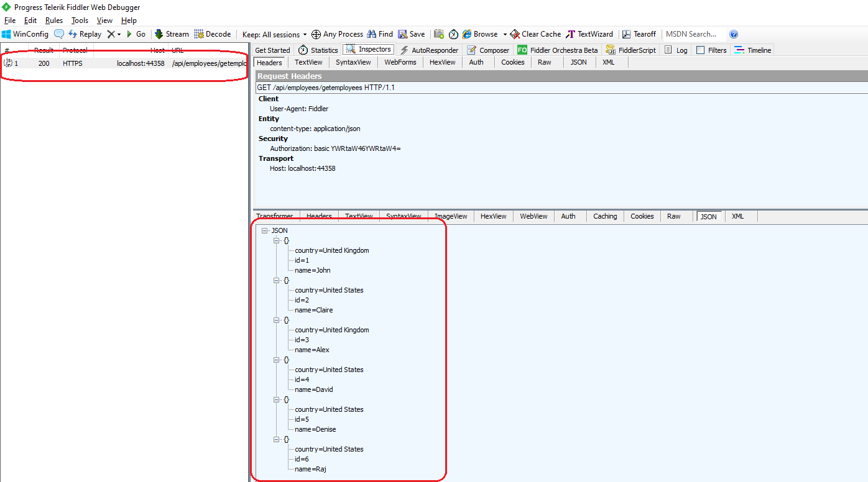This screenshot has width=868, height=482.
Task: Select the id=5 tree entry
Action: [x=302, y=419]
